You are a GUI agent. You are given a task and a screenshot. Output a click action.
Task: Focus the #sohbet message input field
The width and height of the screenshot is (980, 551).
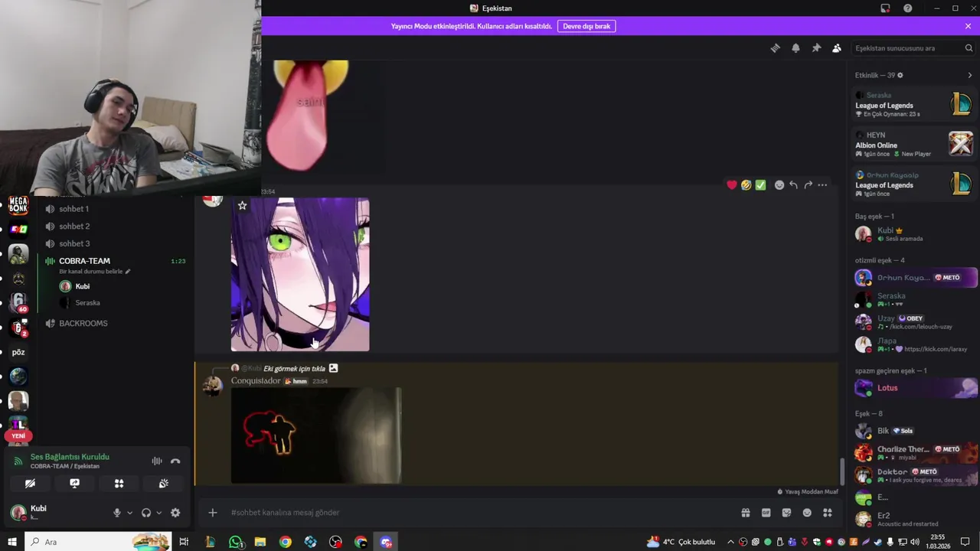pos(482,513)
